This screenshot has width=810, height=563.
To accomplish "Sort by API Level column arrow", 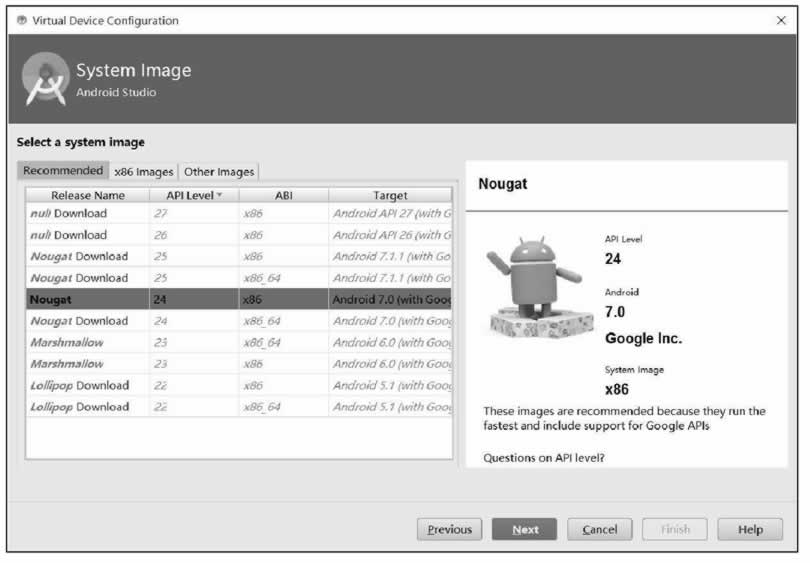I will tap(220, 196).
